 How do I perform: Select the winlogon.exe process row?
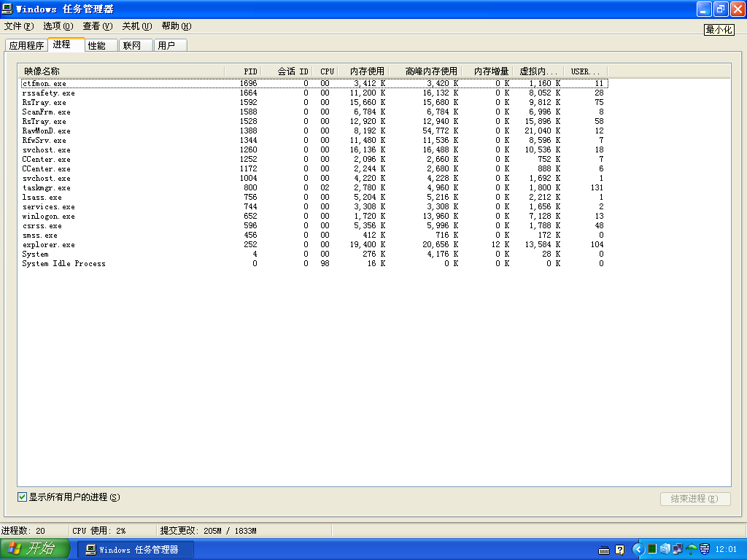314,216
